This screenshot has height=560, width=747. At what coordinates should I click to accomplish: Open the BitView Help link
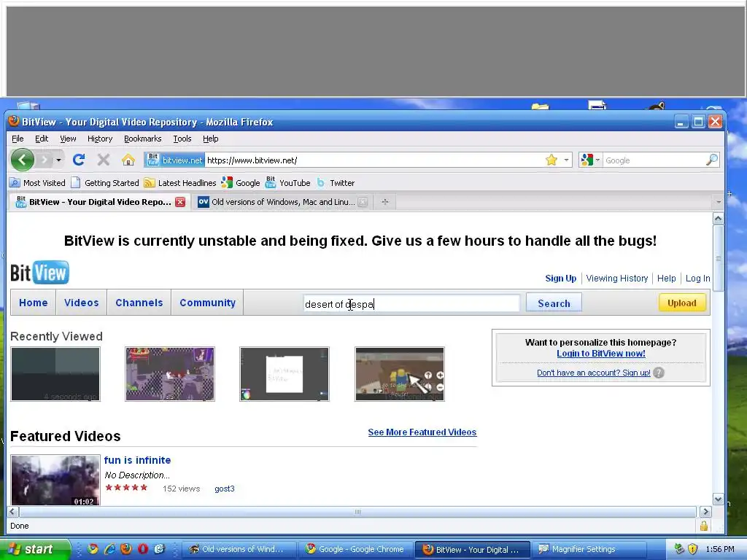click(667, 278)
